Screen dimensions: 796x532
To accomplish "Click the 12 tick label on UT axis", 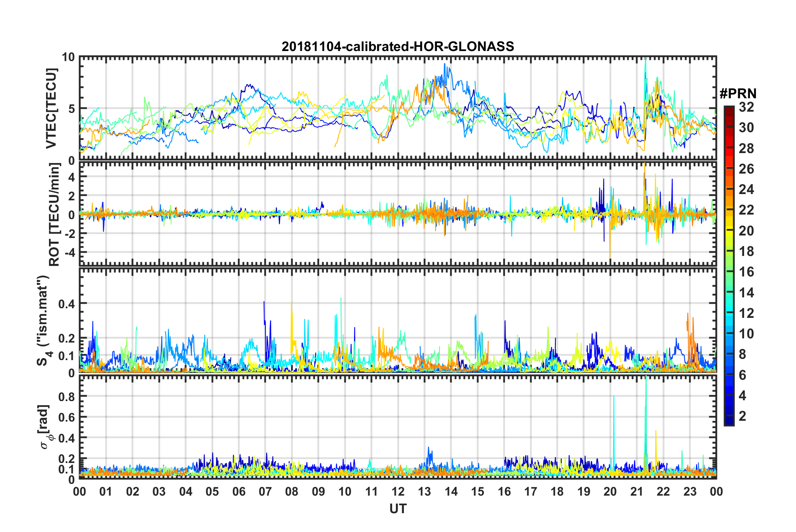I will (398, 491).
